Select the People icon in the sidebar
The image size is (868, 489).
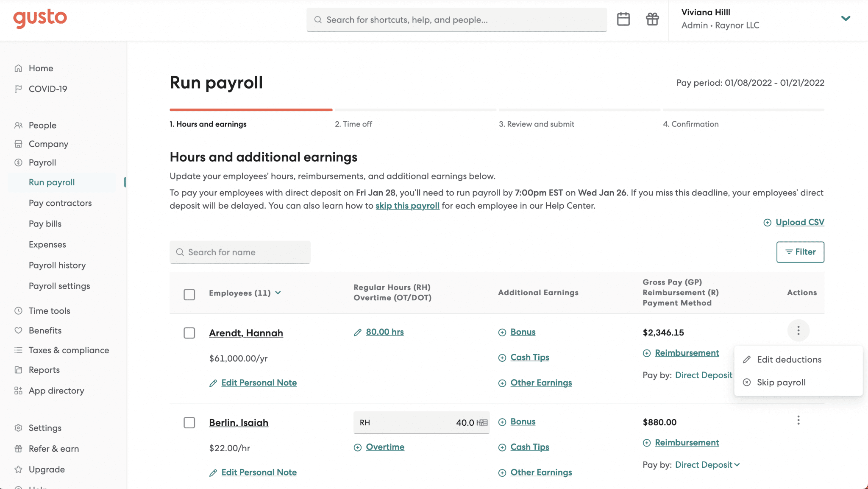18,125
